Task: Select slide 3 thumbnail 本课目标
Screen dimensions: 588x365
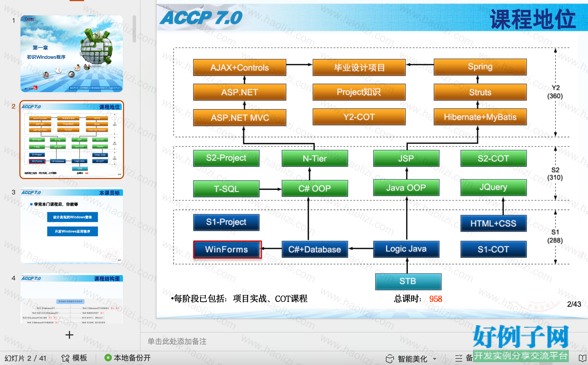Action: tap(72, 225)
